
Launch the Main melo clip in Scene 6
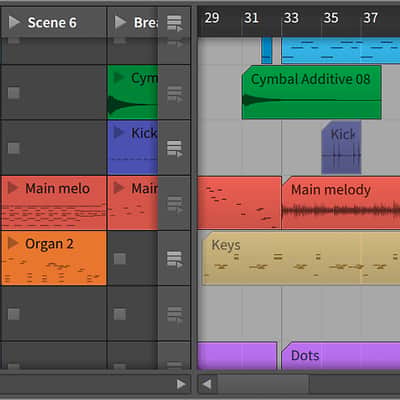[13, 188]
